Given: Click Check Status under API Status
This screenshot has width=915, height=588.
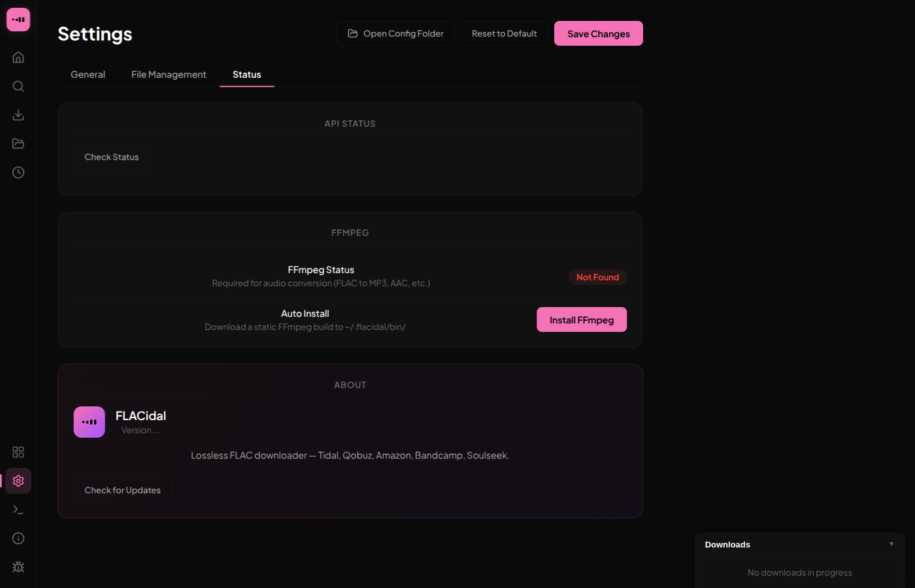Looking at the screenshot, I should point(112,157).
